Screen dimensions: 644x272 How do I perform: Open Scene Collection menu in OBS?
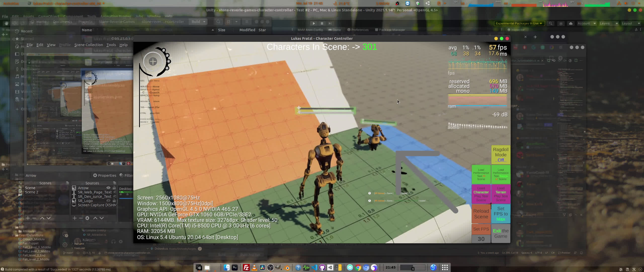(89, 45)
